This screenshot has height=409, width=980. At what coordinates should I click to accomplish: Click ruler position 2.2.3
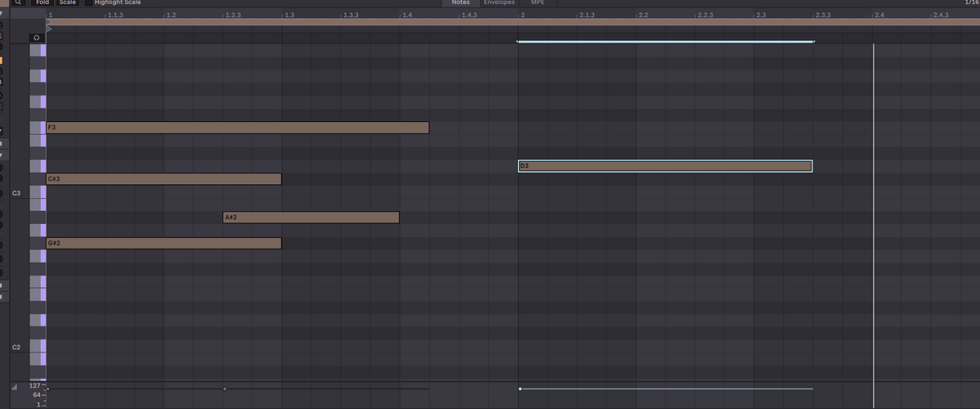pyautogui.click(x=705, y=15)
